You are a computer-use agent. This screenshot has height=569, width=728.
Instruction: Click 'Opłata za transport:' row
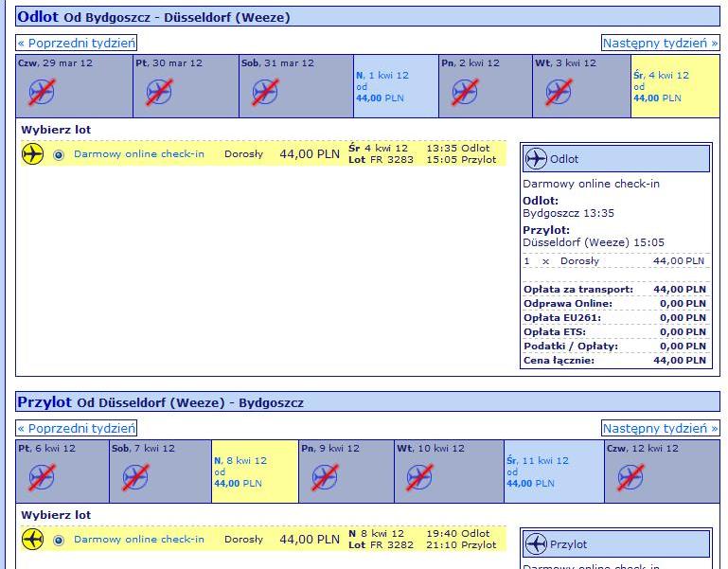click(x=614, y=290)
